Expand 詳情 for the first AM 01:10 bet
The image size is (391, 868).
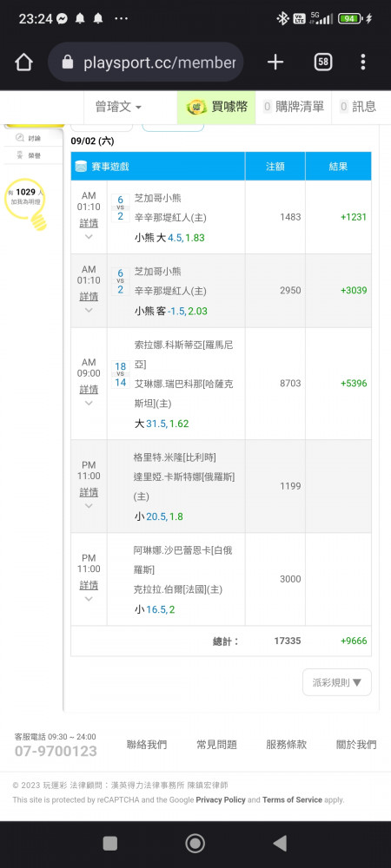point(89,223)
